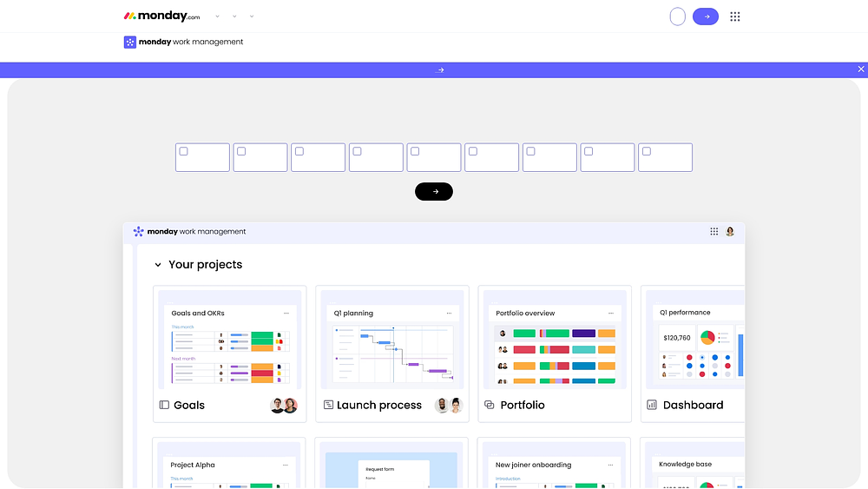Click the black arrow button below cards
The height and width of the screenshot is (489, 868).
[x=434, y=192]
